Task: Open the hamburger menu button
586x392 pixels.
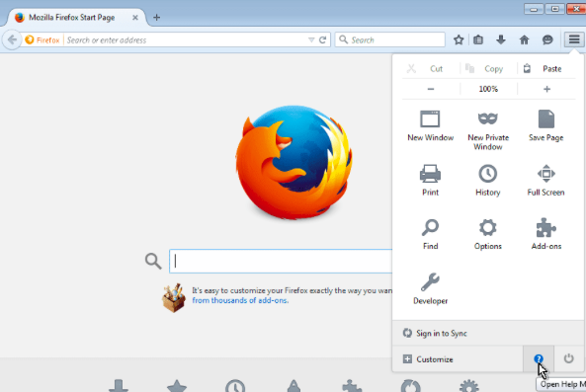Action: click(574, 39)
